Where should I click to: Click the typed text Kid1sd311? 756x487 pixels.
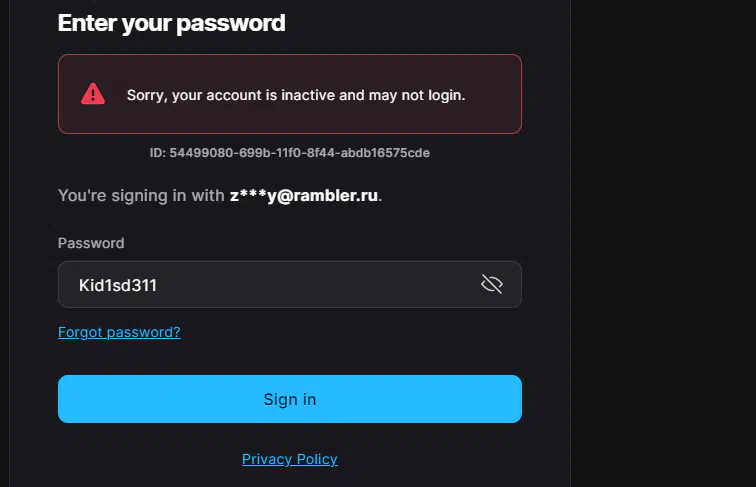coord(118,285)
